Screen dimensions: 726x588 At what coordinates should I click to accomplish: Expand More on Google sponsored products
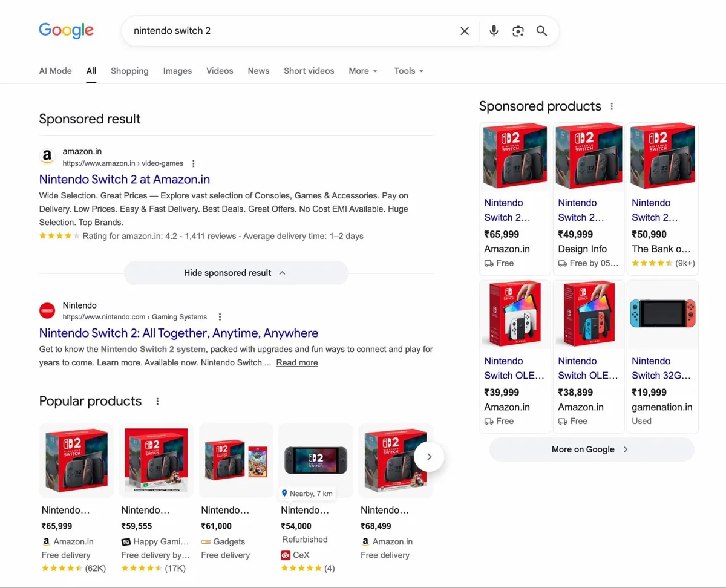click(592, 449)
